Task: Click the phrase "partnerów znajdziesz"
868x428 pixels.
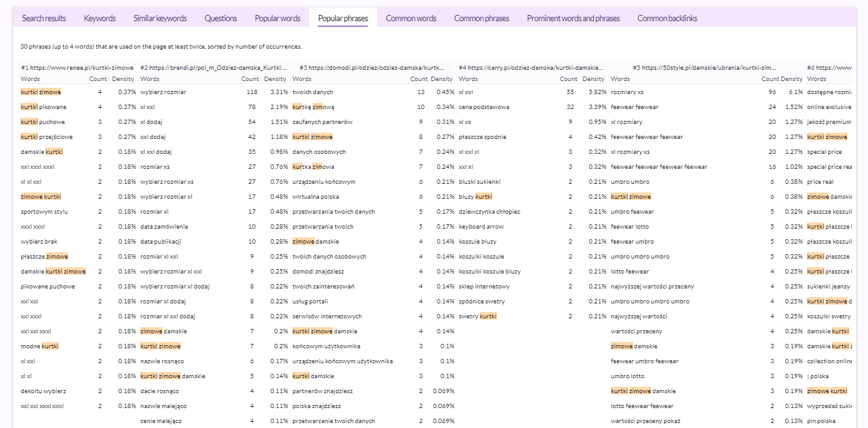Action: 322,391
